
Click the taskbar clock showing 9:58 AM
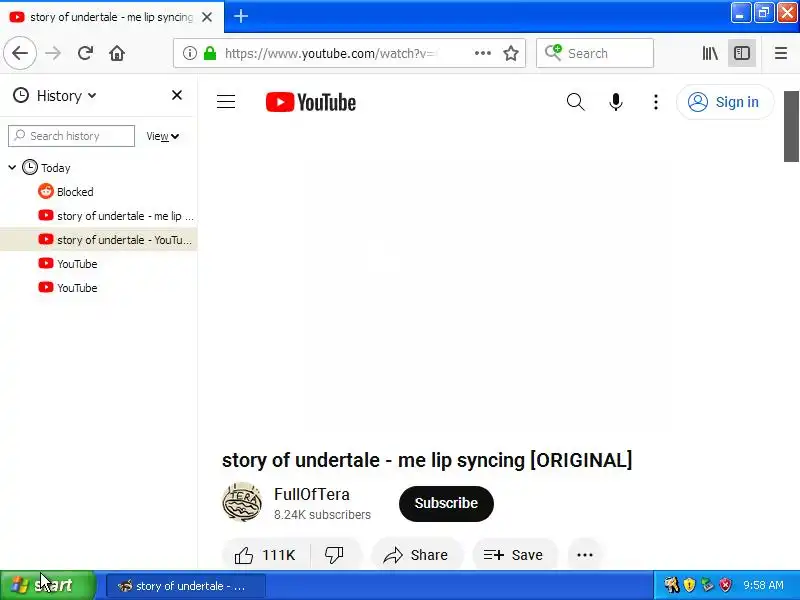[x=763, y=585]
